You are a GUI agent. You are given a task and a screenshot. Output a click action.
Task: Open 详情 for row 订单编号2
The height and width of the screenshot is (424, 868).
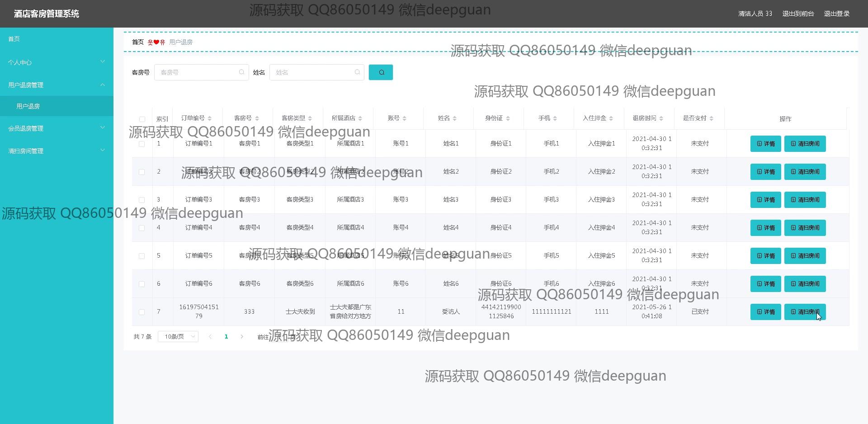[766, 172]
